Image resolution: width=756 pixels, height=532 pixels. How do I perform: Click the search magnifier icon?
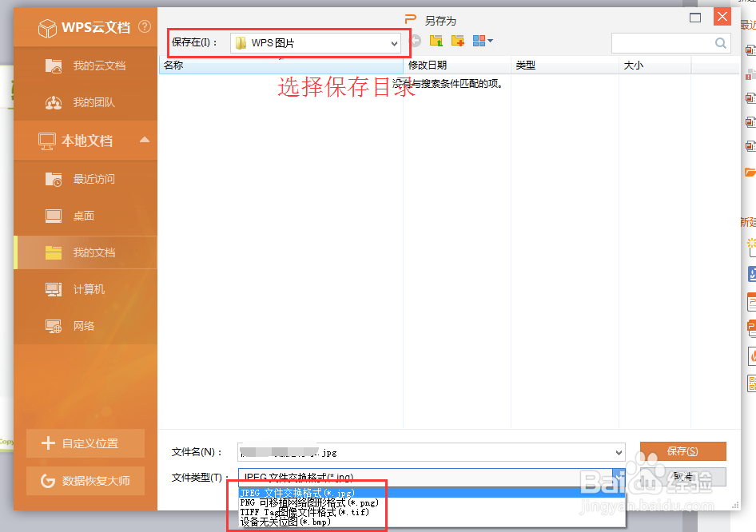point(721,43)
